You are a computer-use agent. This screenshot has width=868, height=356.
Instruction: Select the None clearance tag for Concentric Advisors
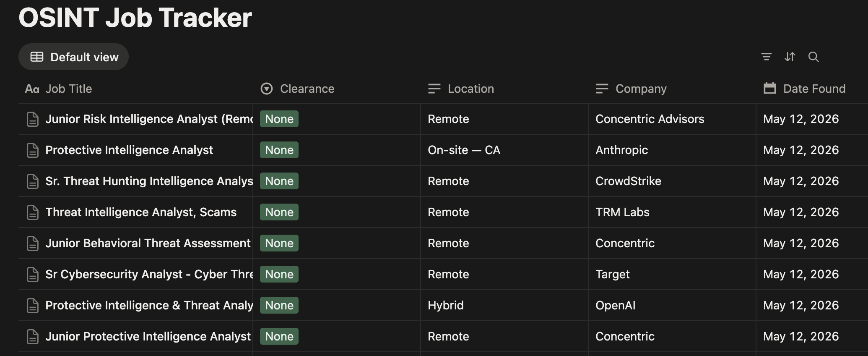pyautogui.click(x=279, y=119)
